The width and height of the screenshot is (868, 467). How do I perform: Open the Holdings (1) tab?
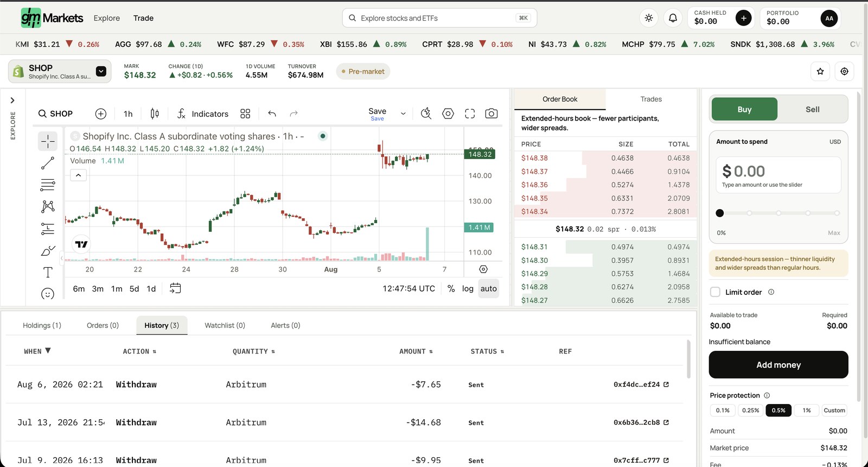pos(42,325)
